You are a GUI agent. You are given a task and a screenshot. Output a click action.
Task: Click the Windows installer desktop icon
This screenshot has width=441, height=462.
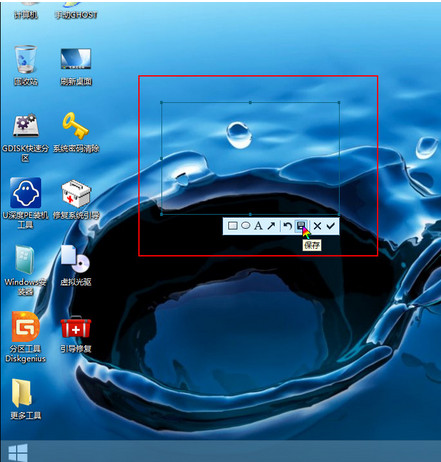25,260
